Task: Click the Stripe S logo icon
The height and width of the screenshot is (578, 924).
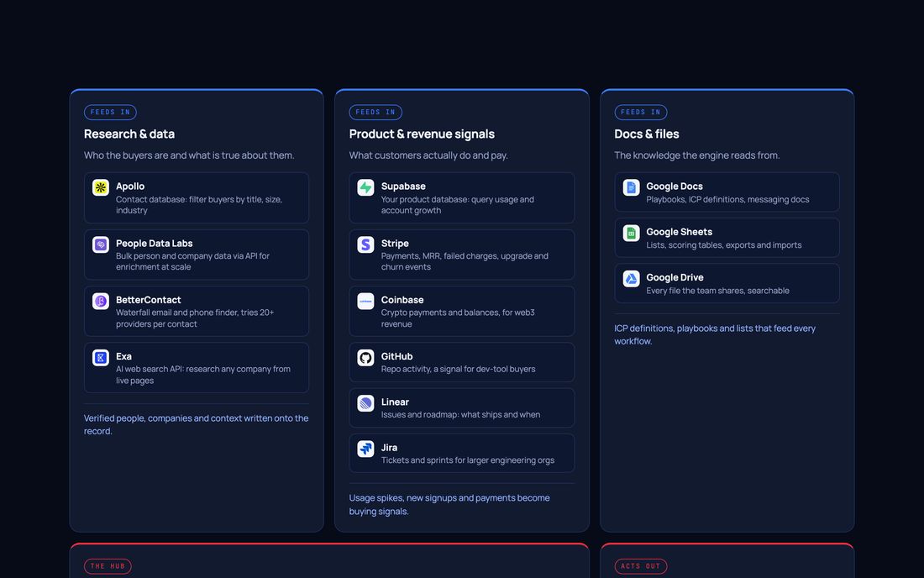Action: (x=366, y=244)
